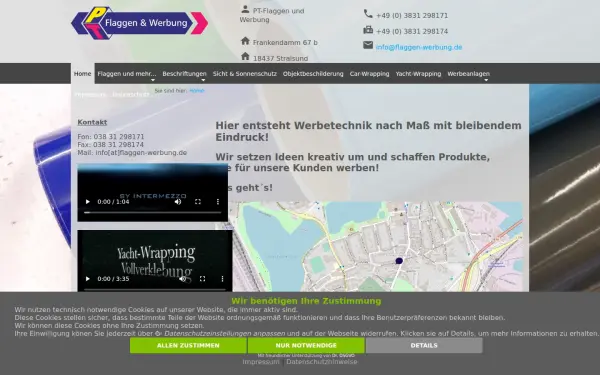Play the Yacht-Wrapping 3:35 video
This screenshot has width=600, height=375.
point(88,279)
